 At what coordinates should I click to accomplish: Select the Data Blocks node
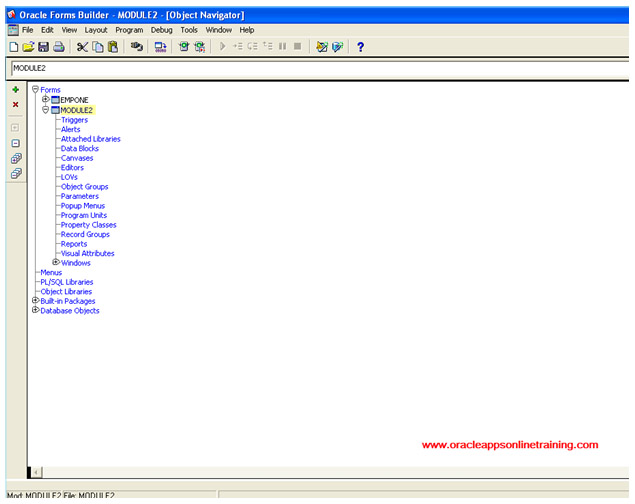pyautogui.click(x=80, y=148)
